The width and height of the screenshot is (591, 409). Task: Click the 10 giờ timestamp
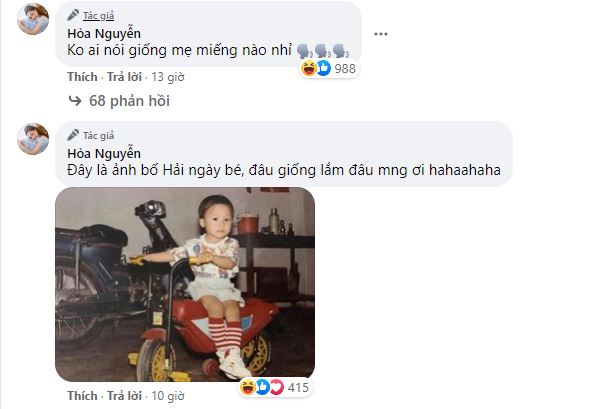168,396
